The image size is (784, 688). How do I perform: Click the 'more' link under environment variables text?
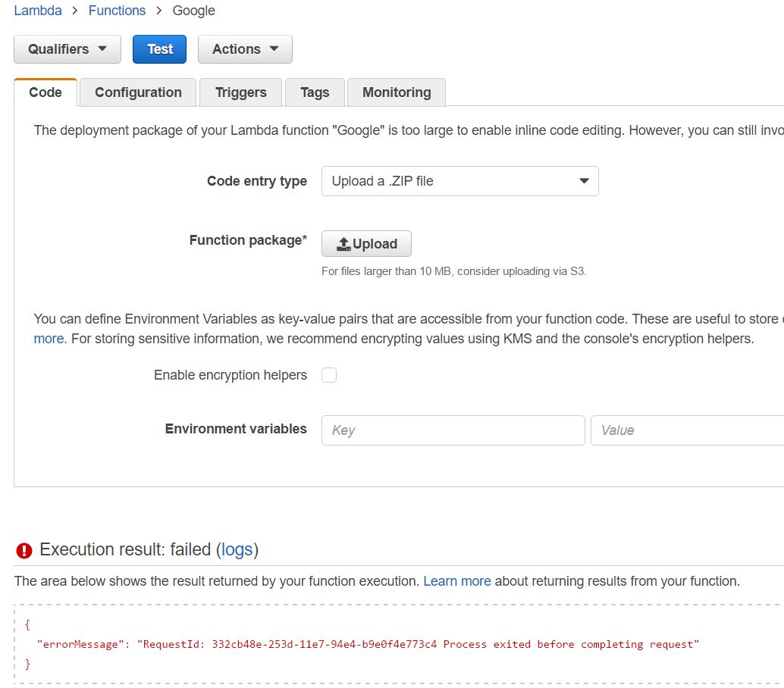point(49,339)
